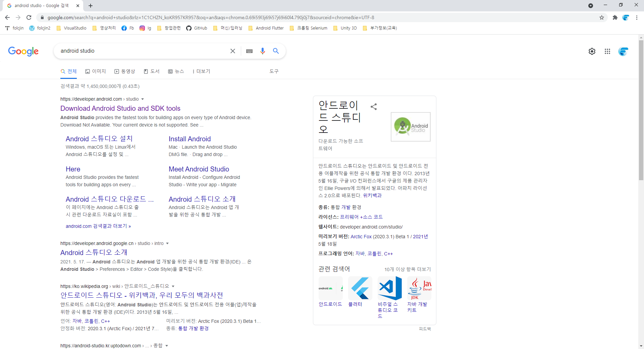Open the Unity 3D bookmark folder

coord(345,28)
